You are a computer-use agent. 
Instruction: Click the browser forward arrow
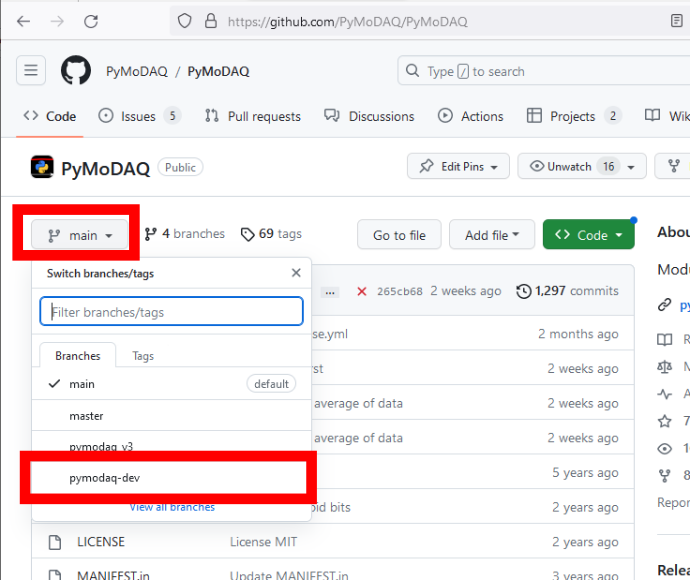57,21
